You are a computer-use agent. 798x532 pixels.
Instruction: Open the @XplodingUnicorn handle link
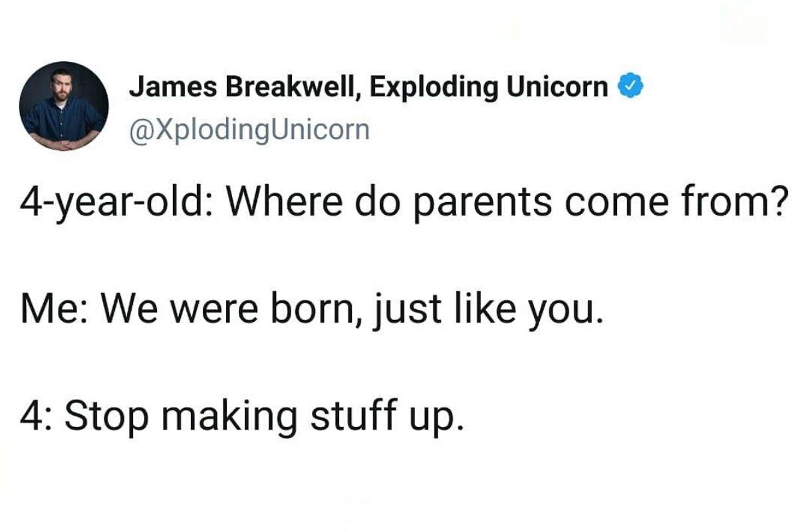[x=248, y=128]
